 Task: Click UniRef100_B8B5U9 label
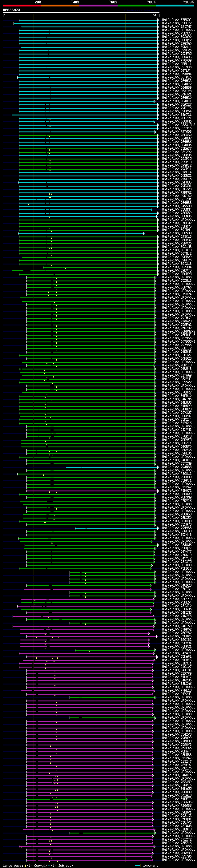click(177, 233)
